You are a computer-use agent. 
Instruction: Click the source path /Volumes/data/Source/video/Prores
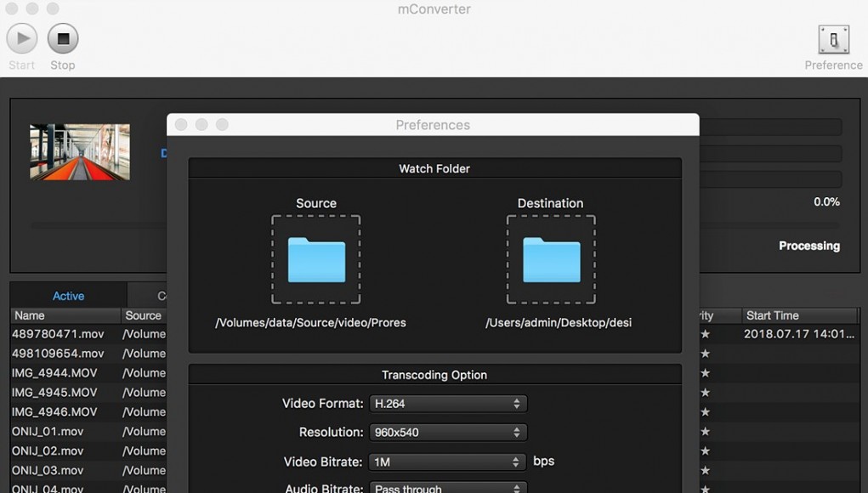pyautogui.click(x=310, y=323)
